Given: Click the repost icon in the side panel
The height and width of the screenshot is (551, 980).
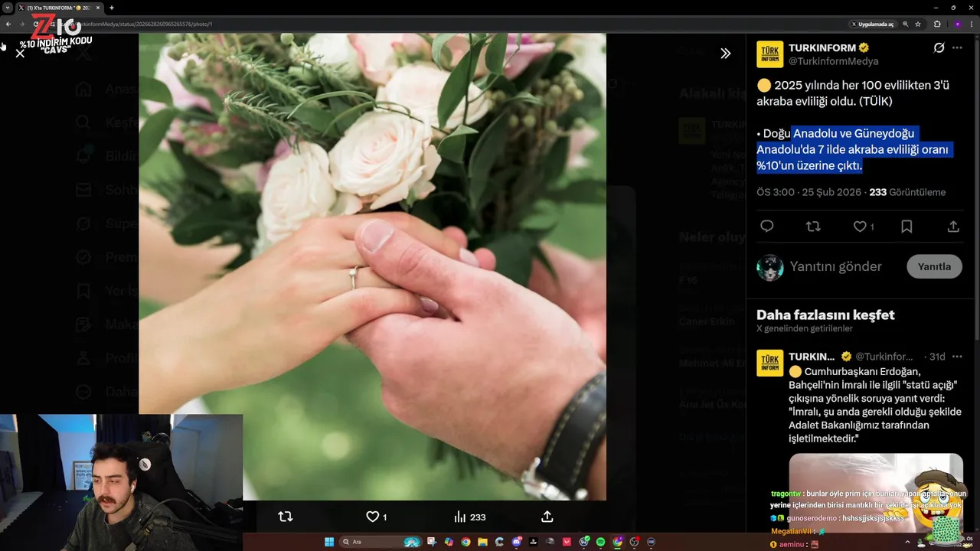Looking at the screenshot, I should 813,227.
